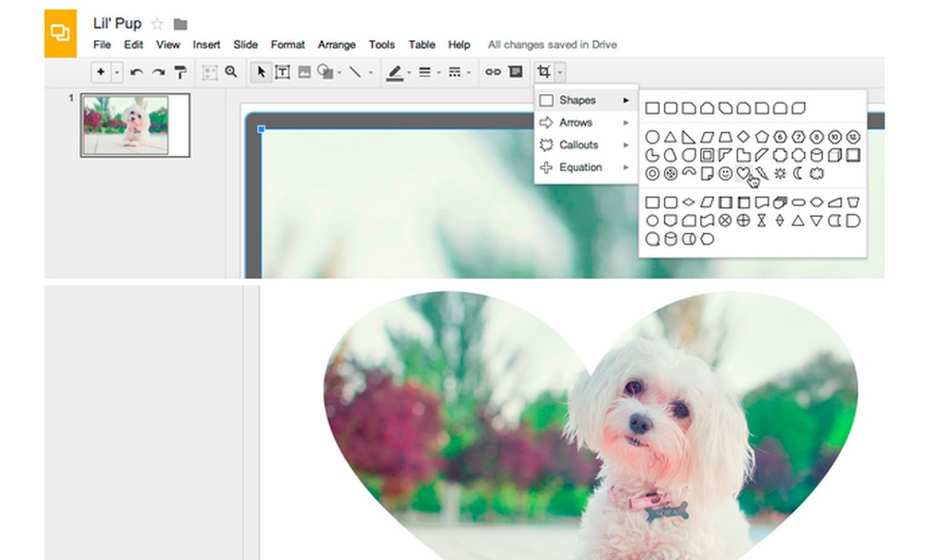
Task: Select the text box tool
Action: pos(283,71)
